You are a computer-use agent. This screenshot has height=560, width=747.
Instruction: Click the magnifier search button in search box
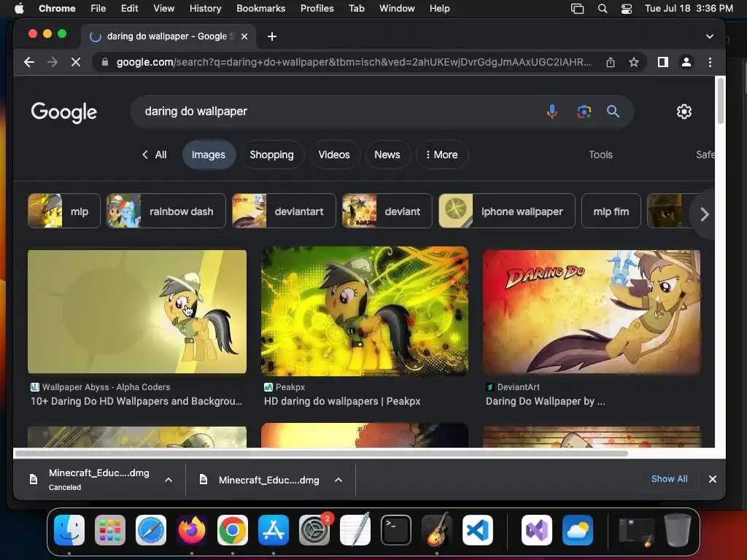tap(613, 112)
